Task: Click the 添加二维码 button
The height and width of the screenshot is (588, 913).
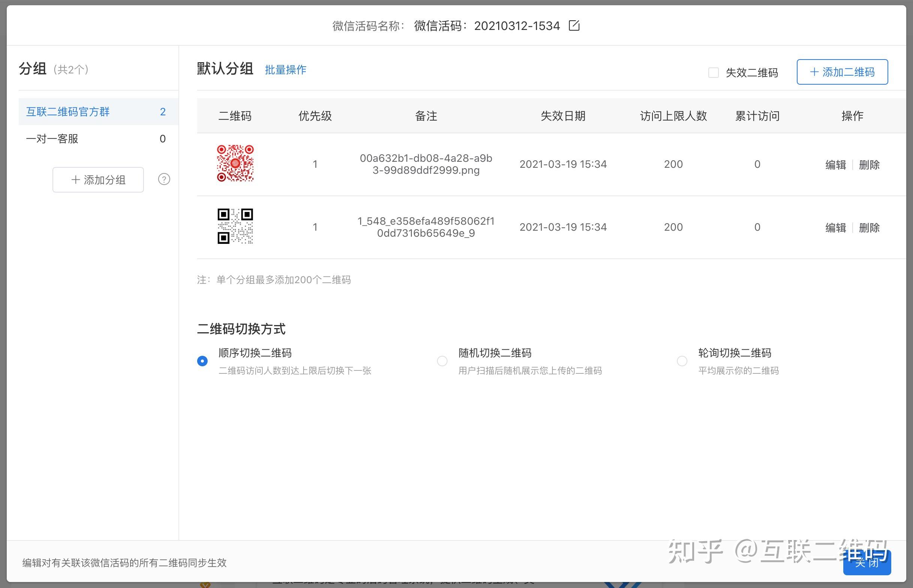Action: [x=842, y=72]
